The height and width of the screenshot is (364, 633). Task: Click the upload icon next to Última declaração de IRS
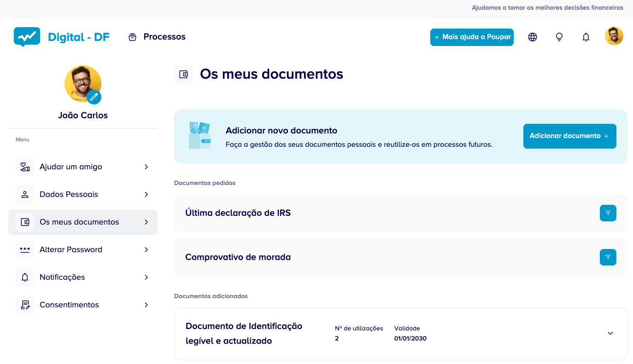(608, 213)
